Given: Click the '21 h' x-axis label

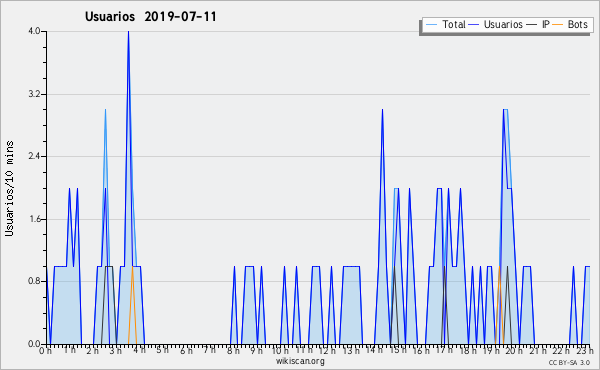Looking at the screenshot, I should pyautogui.click(x=538, y=351).
